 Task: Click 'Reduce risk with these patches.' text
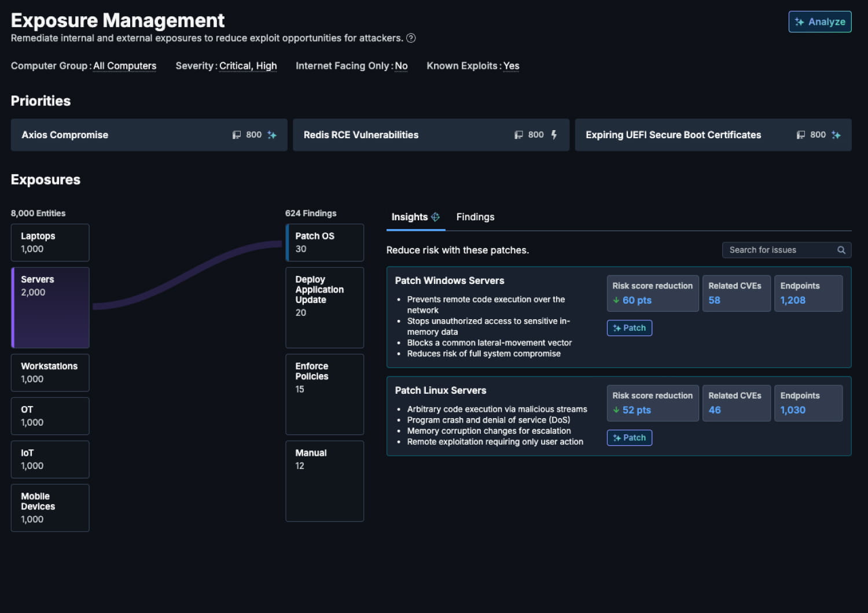(458, 250)
